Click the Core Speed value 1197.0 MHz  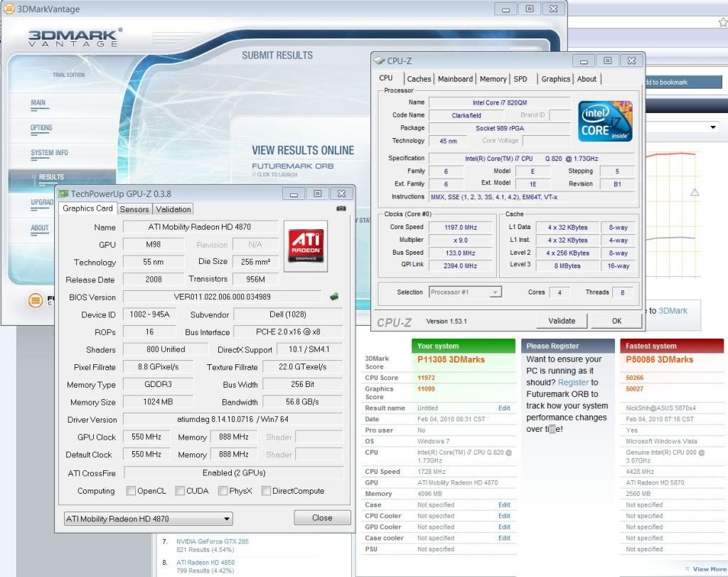(x=460, y=227)
